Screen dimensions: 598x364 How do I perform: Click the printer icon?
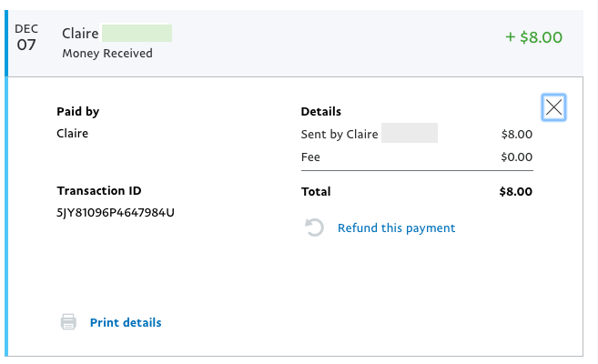68,322
